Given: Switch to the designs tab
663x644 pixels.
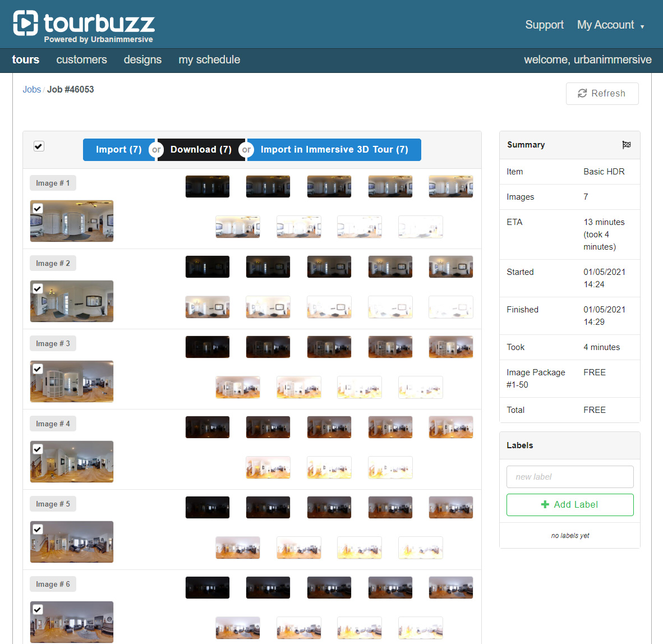Looking at the screenshot, I should (x=142, y=60).
